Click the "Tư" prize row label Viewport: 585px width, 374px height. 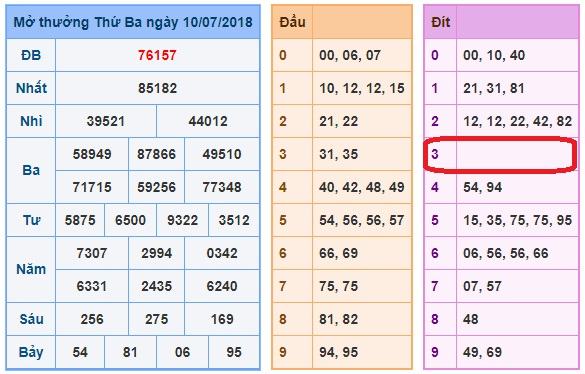click(x=31, y=220)
